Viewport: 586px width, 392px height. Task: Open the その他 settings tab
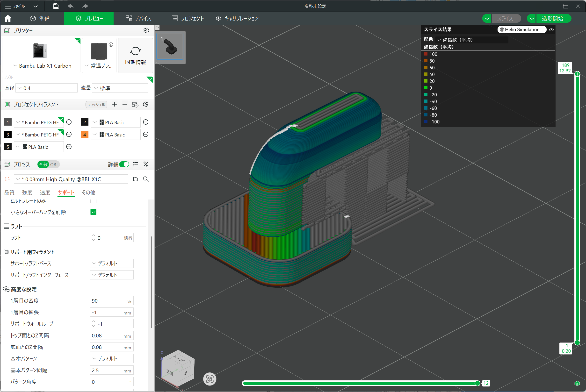(x=88, y=192)
